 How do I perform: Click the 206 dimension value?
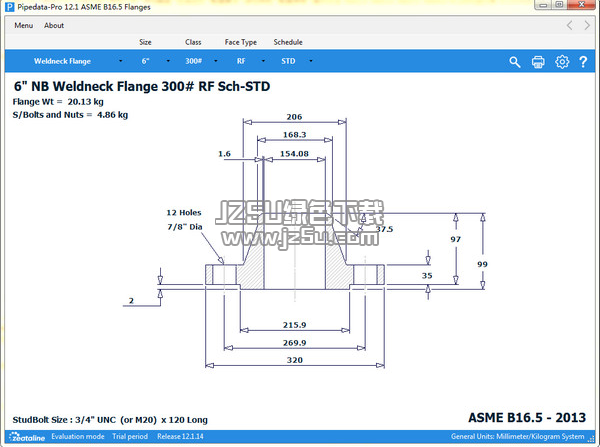coord(294,117)
